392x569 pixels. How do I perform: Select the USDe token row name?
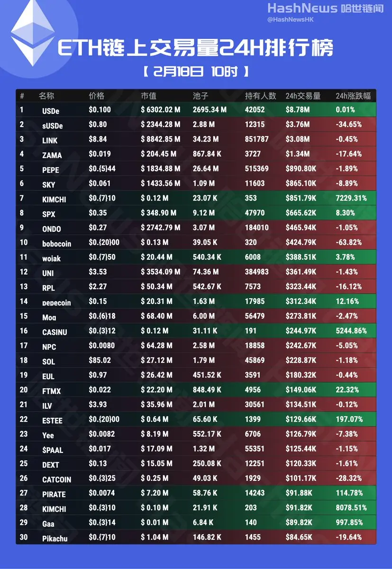(x=51, y=111)
